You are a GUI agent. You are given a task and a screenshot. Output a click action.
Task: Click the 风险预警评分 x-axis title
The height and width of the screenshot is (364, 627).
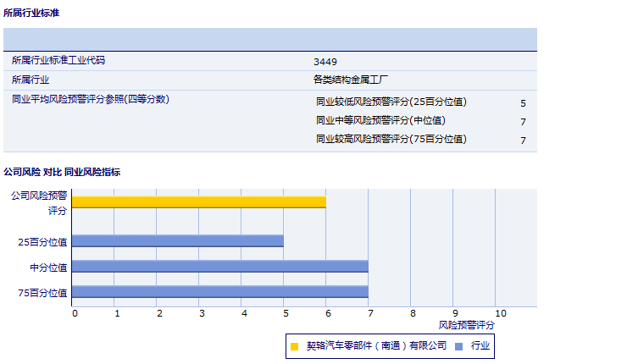tap(466, 324)
